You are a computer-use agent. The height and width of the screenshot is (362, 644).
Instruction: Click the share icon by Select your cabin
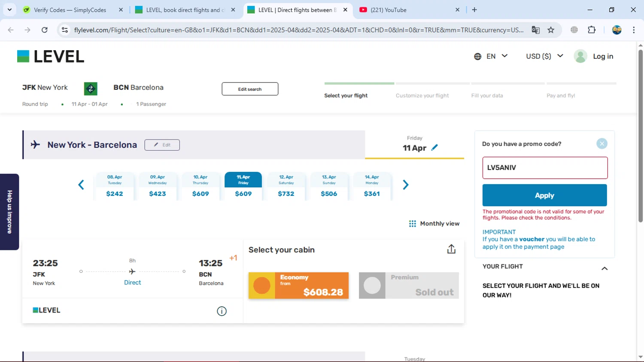pos(451,249)
